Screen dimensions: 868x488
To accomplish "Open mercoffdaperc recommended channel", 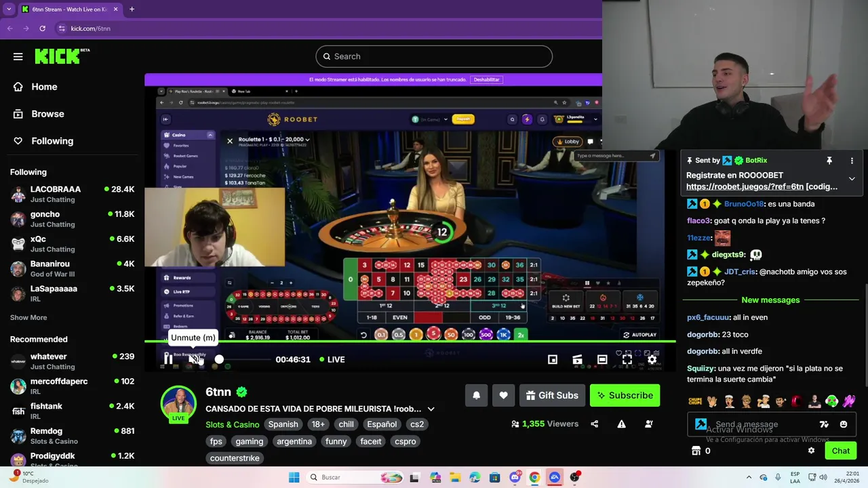I will coord(72,386).
